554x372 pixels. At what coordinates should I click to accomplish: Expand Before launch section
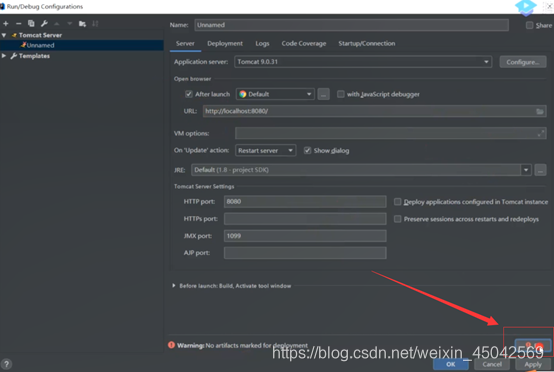tap(173, 285)
